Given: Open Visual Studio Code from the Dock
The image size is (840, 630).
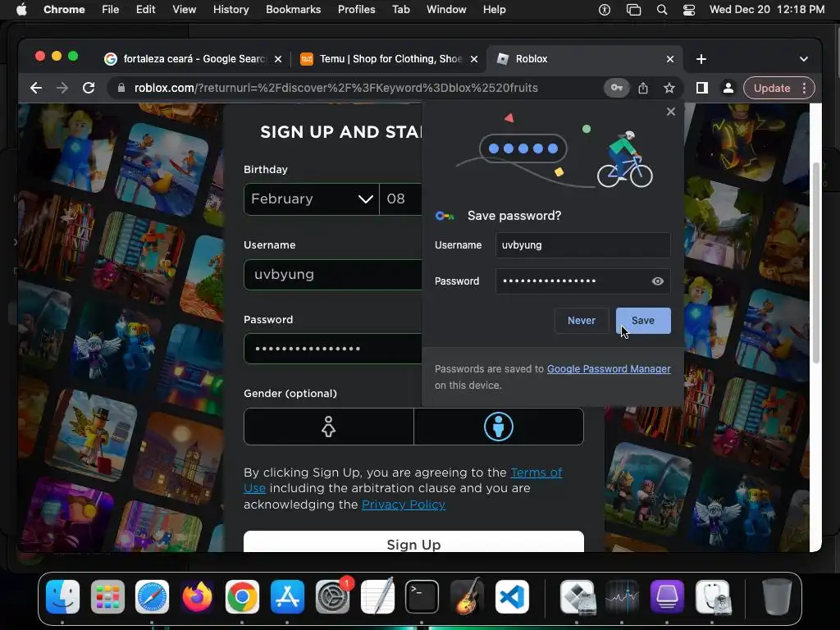Looking at the screenshot, I should click(x=512, y=596).
